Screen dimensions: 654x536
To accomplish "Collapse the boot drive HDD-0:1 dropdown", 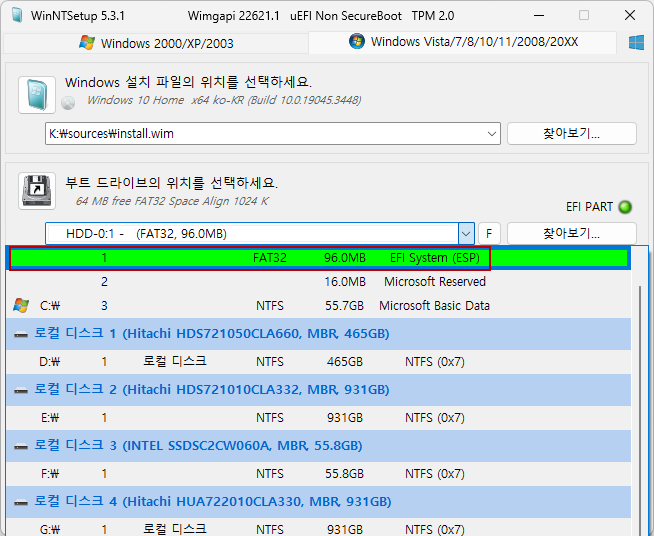I will pos(466,234).
